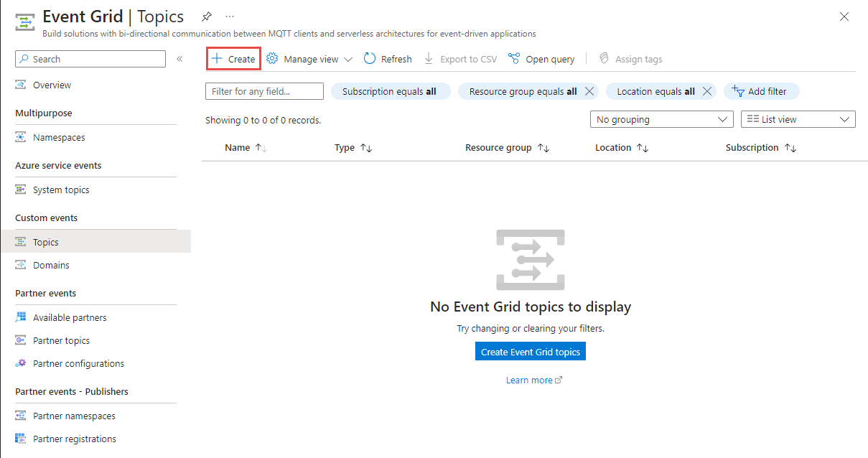Viewport: 868px width, 458px height.
Task: Pin the Event Grid page
Action: 207,16
